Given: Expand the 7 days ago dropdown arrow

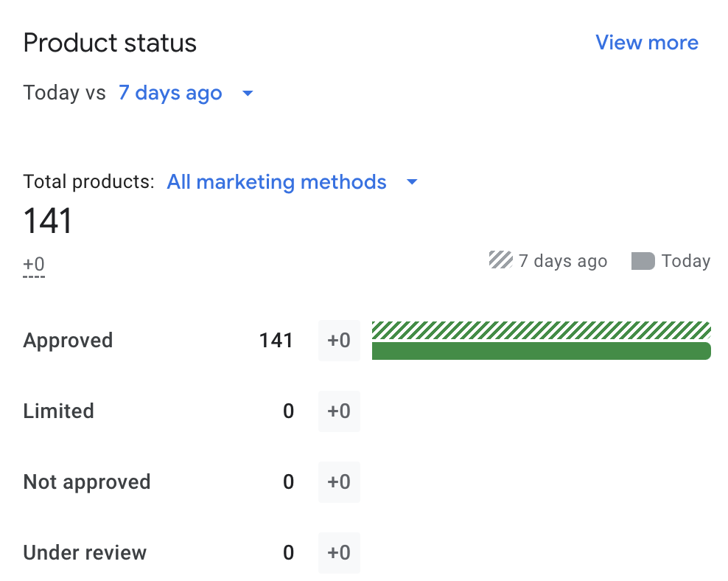Looking at the screenshot, I should (x=248, y=94).
